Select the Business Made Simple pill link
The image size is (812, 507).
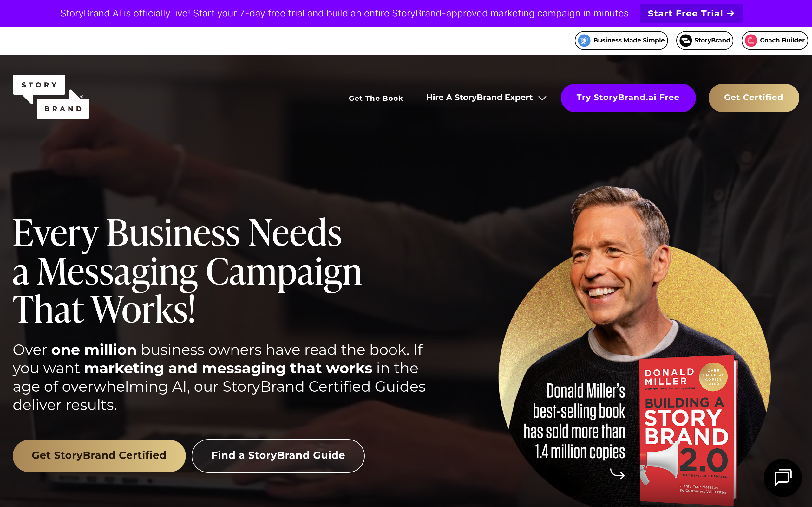click(621, 41)
